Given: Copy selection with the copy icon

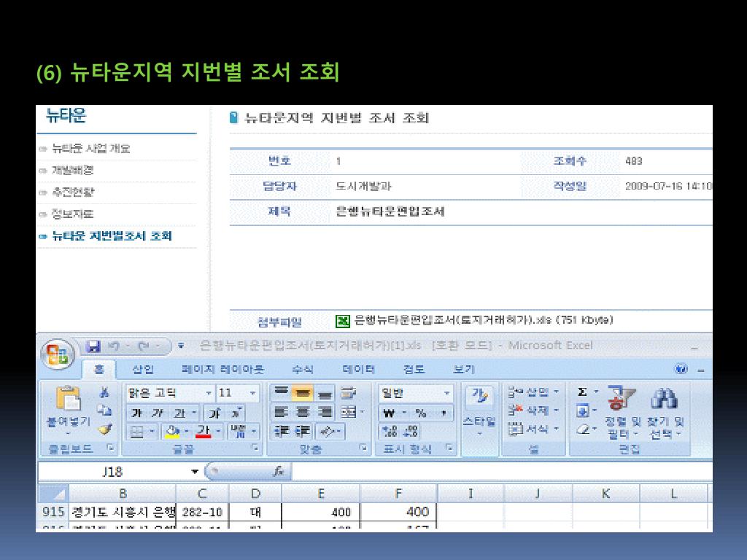Looking at the screenshot, I should pos(104,411).
